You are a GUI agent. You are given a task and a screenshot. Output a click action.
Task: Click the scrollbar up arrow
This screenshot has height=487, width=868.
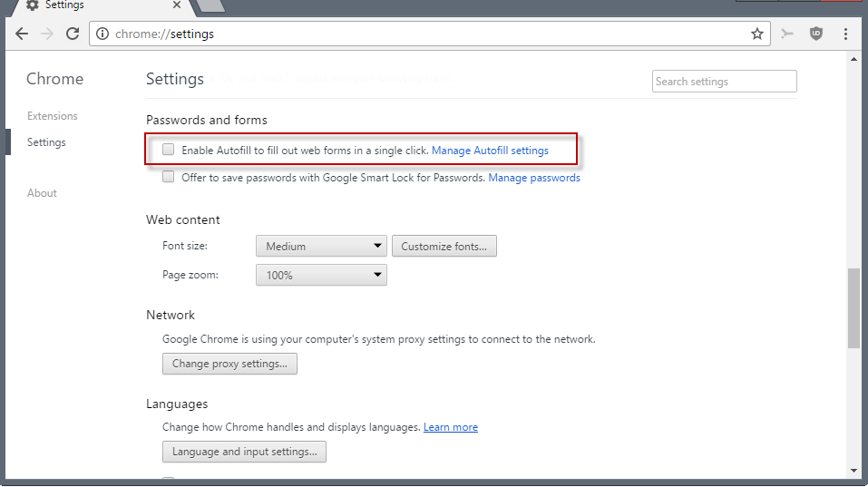[x=853, y=59]
